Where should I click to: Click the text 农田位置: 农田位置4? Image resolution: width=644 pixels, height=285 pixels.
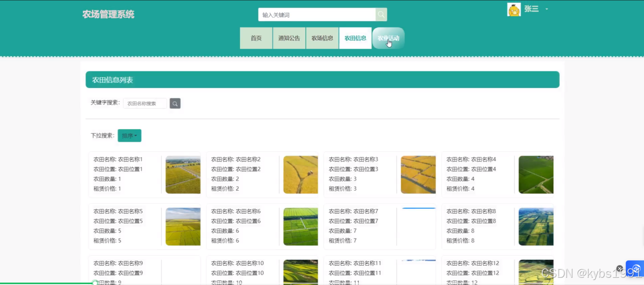pyautogui.click(x=471, y=169)
